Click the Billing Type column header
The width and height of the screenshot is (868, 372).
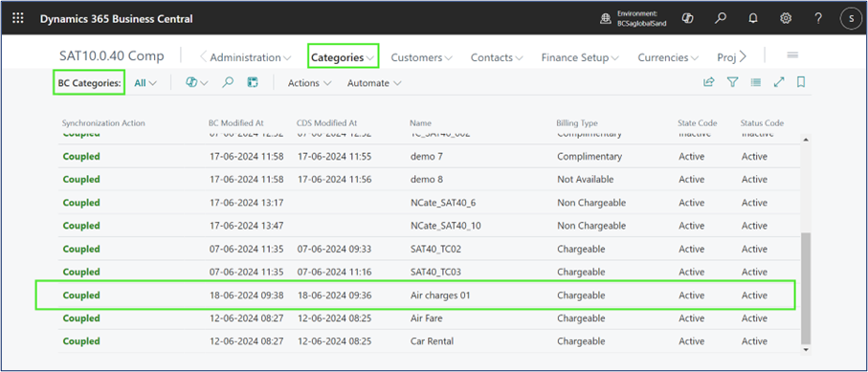(x=577, y=123)
